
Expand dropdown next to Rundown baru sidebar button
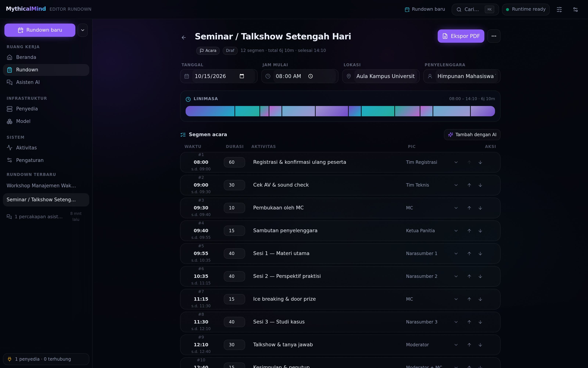tap(83, 30)
